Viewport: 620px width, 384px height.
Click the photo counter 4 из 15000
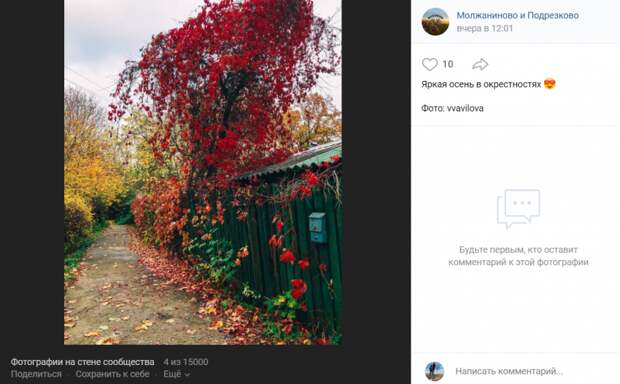pos(186,362)
